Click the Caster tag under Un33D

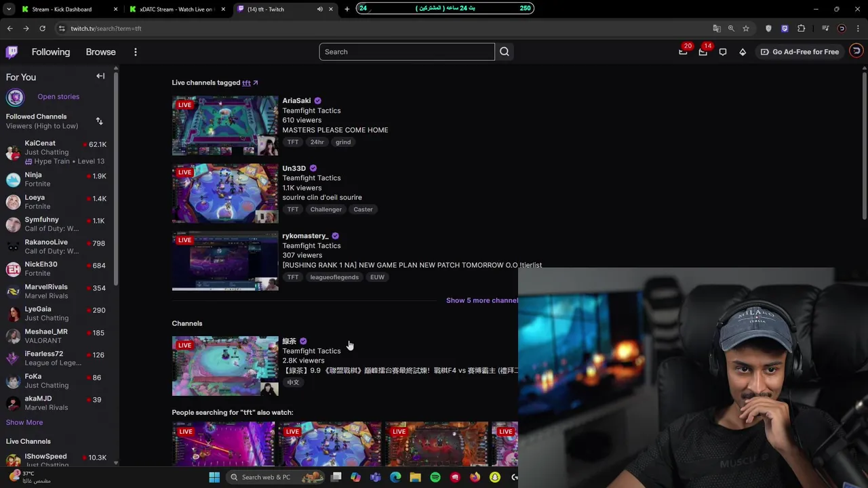pos(363,209)
